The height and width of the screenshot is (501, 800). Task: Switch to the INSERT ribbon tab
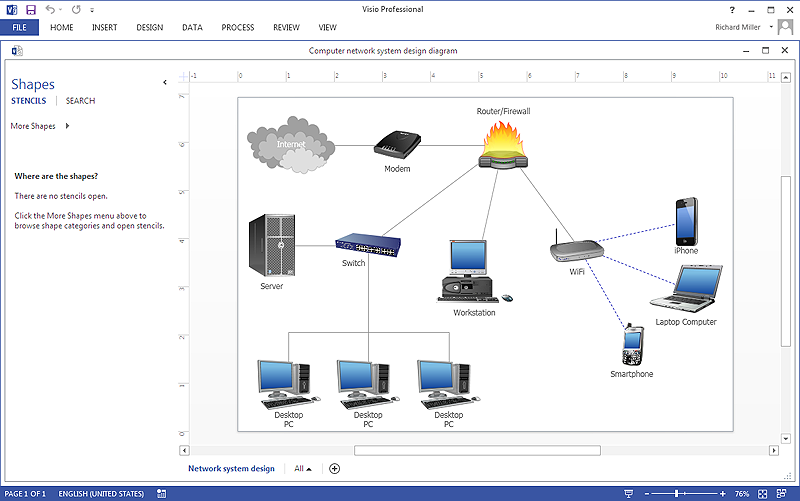(x=105, y=27)
